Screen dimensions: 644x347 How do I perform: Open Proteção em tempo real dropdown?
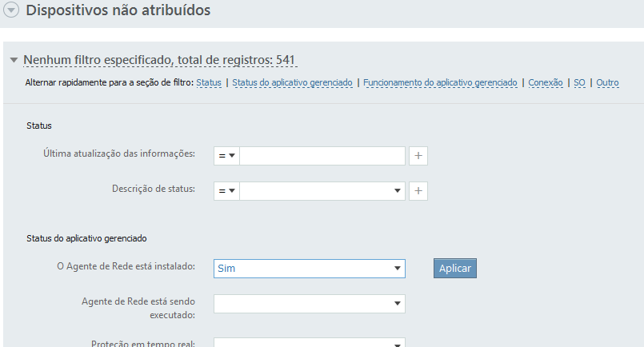coord(310,343)
